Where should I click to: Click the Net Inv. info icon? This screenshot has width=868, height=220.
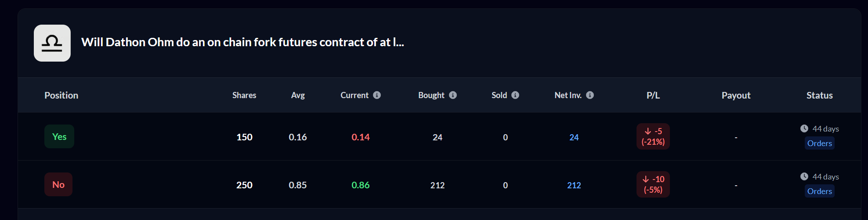(590, 95)
